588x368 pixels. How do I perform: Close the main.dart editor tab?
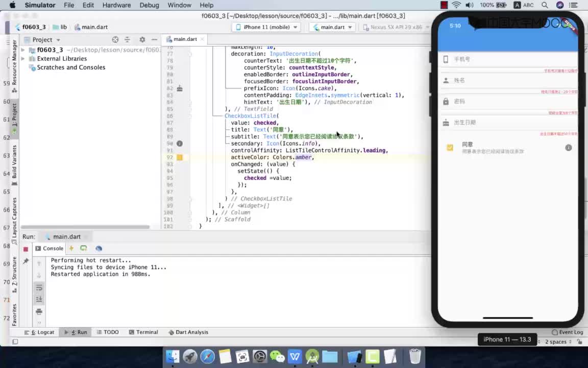(202, 39)
